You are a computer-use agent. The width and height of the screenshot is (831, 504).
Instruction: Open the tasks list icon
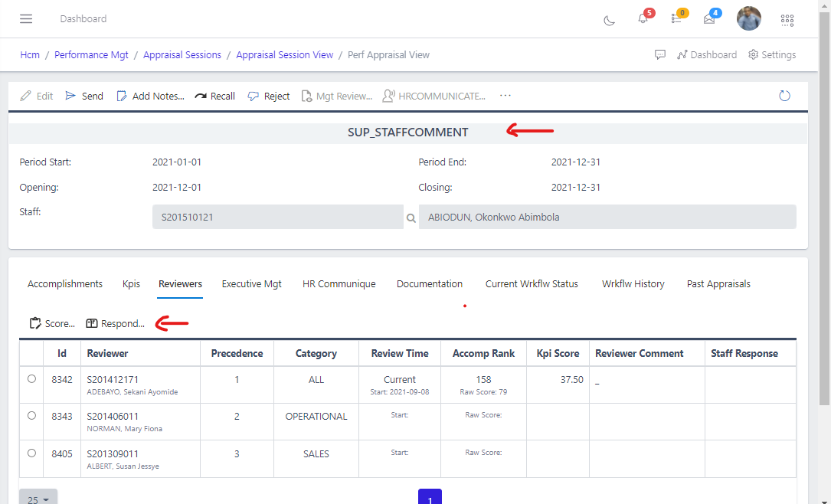pyautogui.click(x=676, y=19)
